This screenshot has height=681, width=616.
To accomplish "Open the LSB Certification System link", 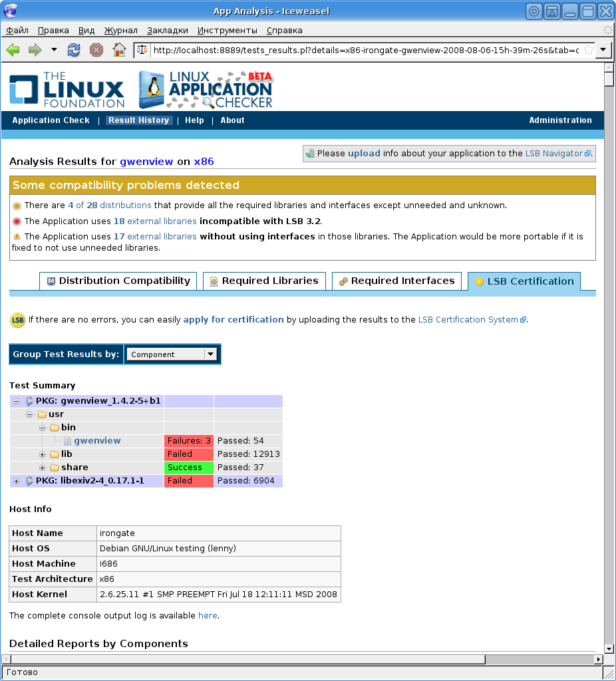I will coord(472,320).
